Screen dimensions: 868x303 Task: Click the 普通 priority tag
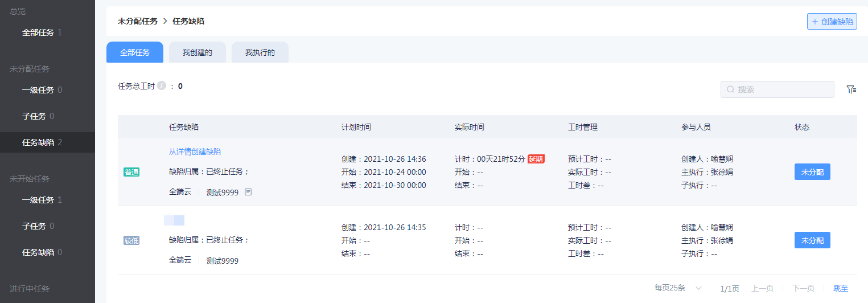131,172
